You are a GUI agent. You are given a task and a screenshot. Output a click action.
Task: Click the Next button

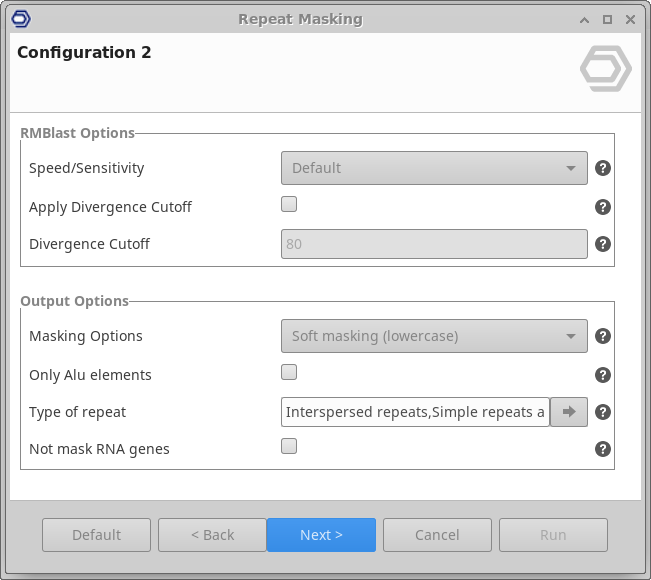click(321, 535)
